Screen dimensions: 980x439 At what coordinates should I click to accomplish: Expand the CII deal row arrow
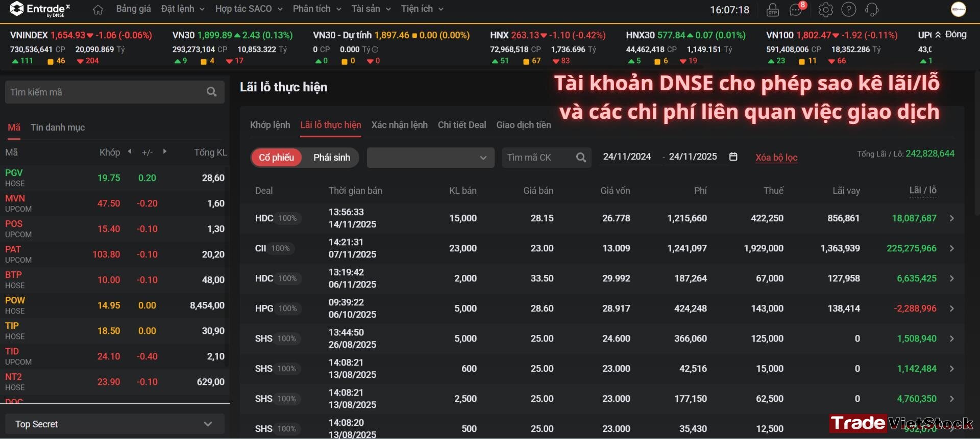(952, 248)
